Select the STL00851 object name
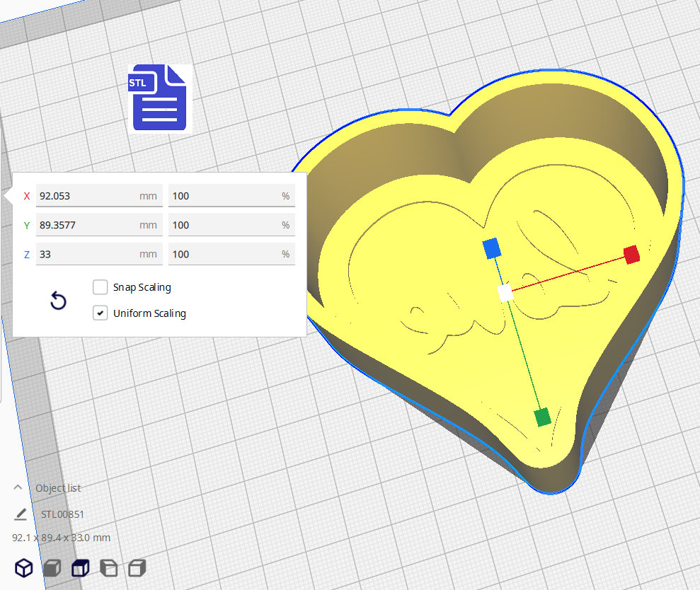This screenshot has height=590, width=700. 62,514
